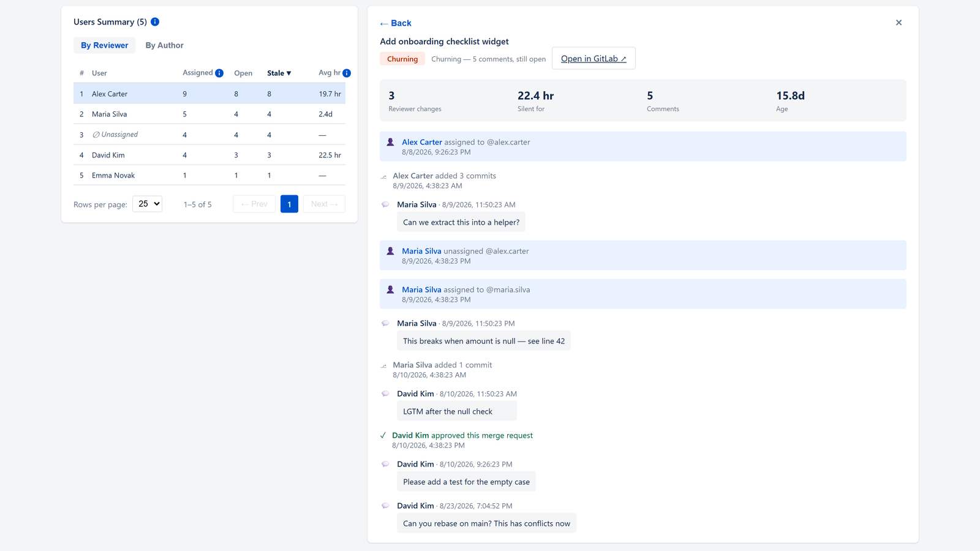Viewport: 980px width, 551px height.
Task: Click the comment bubble icon by 'Can you rebase' comment
Action: 385,506
